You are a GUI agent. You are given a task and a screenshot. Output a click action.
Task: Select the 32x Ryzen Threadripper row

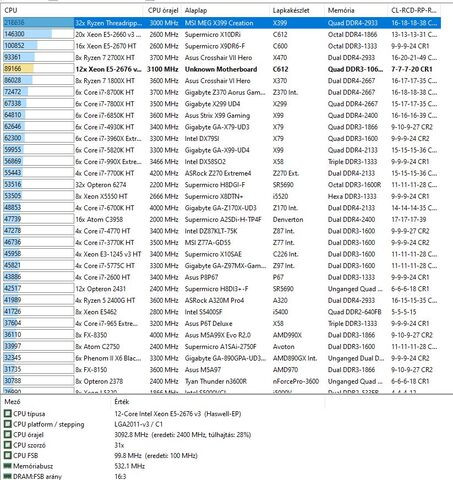(x=222, y=23)
